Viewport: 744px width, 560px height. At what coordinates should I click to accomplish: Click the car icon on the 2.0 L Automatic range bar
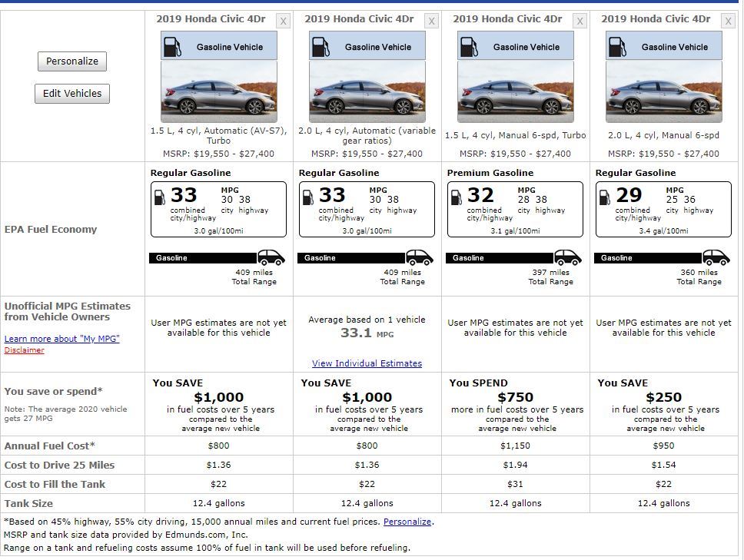click(420, 257)
